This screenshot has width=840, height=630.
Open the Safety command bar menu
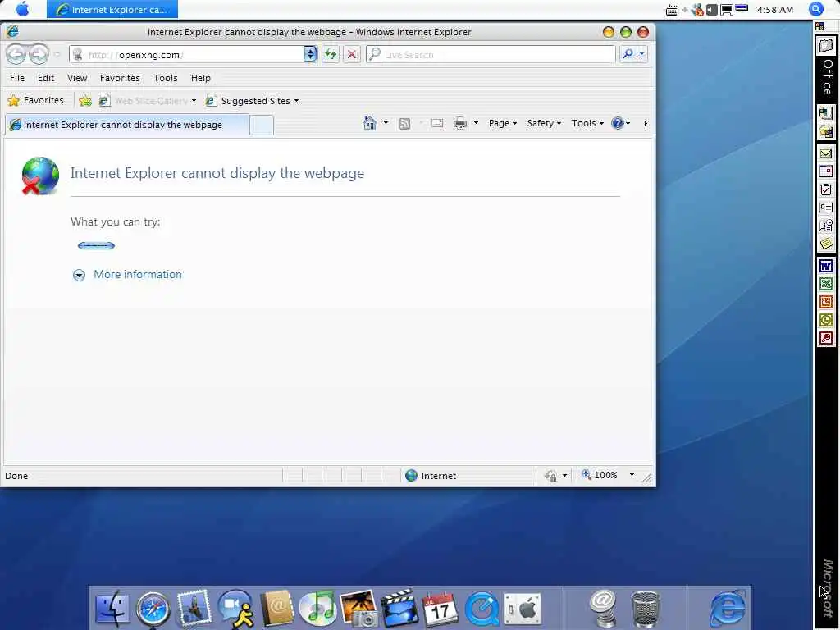[544, 123]
